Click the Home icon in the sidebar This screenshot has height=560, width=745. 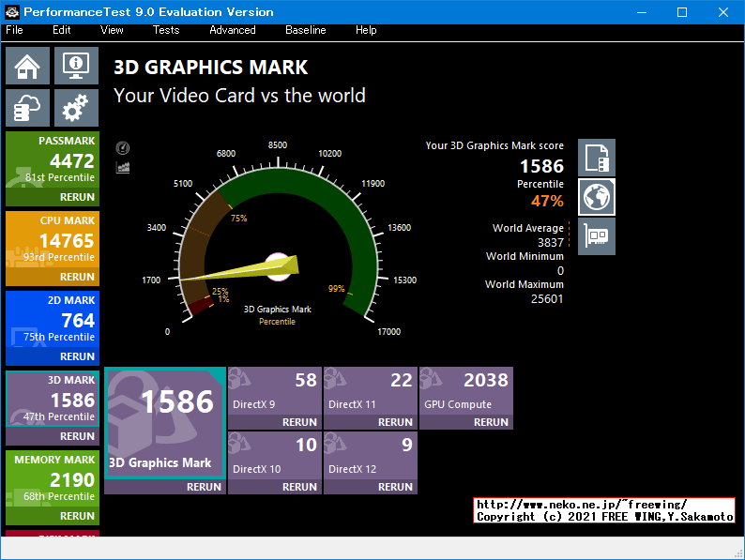pos(27,67)
